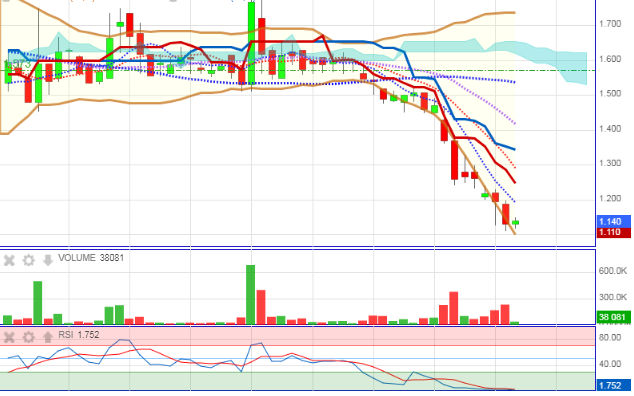
Task: Move RSI panel up with arrow
Action: pos(48,337)
